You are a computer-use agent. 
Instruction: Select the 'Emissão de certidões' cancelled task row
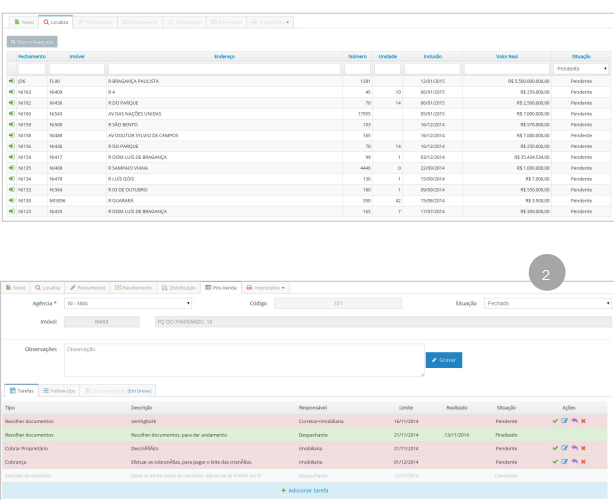(305, 475)
